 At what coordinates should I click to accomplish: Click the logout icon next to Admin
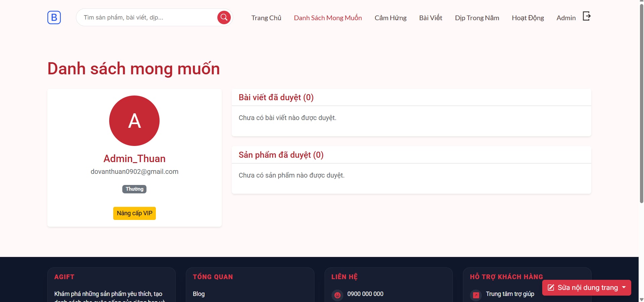pos(587,16)
